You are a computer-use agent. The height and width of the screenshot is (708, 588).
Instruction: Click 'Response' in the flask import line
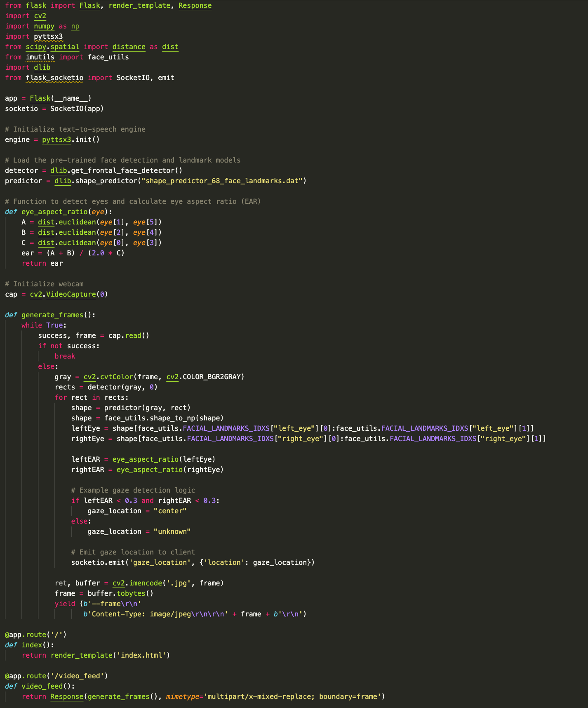click(195, 6)
